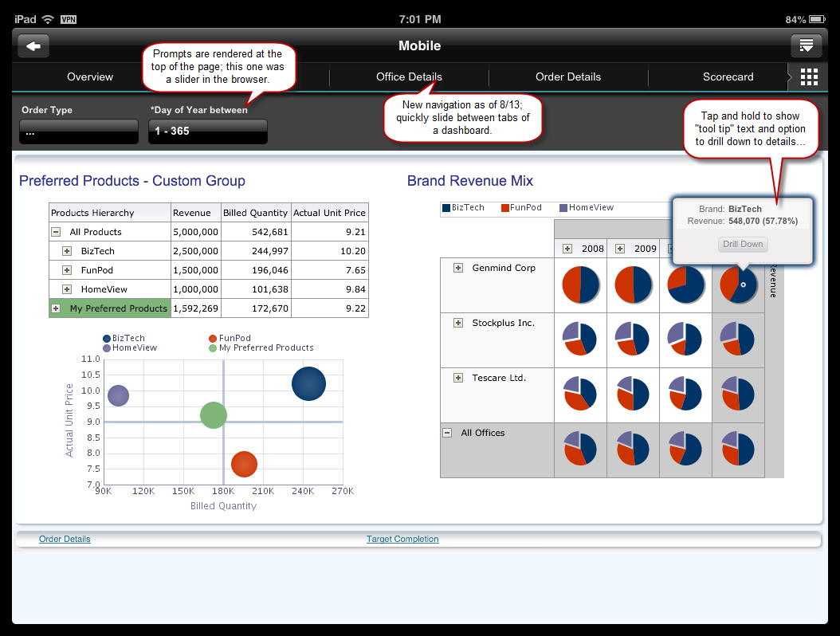This screenshot has width=840, height=636.
Task: Tap the Day of Year slider prompt
Action: 207,131
